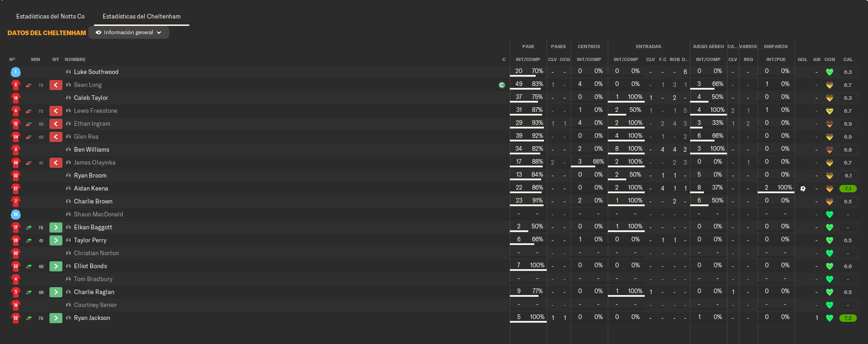Sort by the Nº column header
868x344 pixels.
pyautogui.click(x=12, y=60)
